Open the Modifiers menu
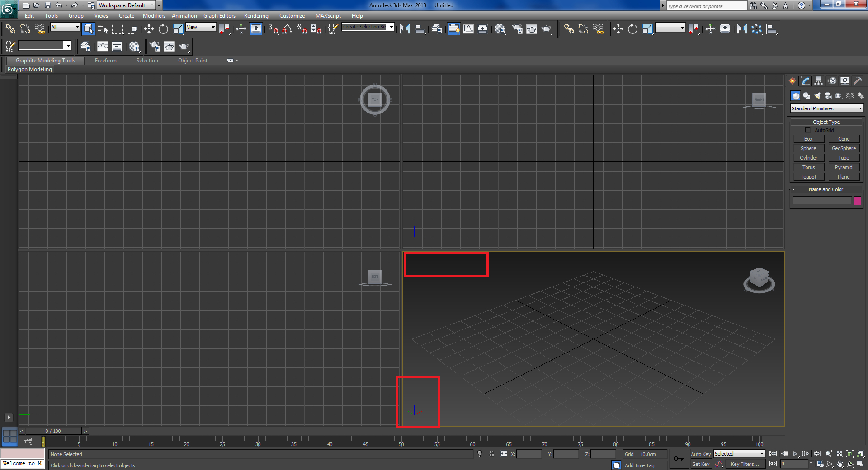Viewport: 868px width, 470px height. click(x=154, y=16)
